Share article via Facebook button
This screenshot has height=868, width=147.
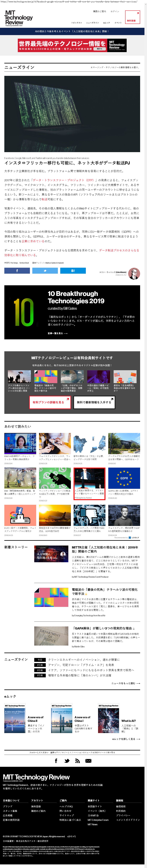pos(17,271)
